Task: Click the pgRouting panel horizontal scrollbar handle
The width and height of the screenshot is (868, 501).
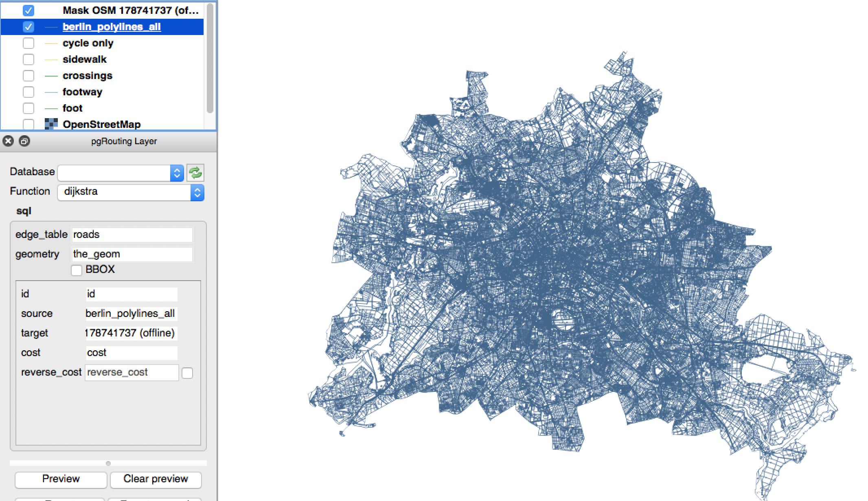Action: (108, 463)
